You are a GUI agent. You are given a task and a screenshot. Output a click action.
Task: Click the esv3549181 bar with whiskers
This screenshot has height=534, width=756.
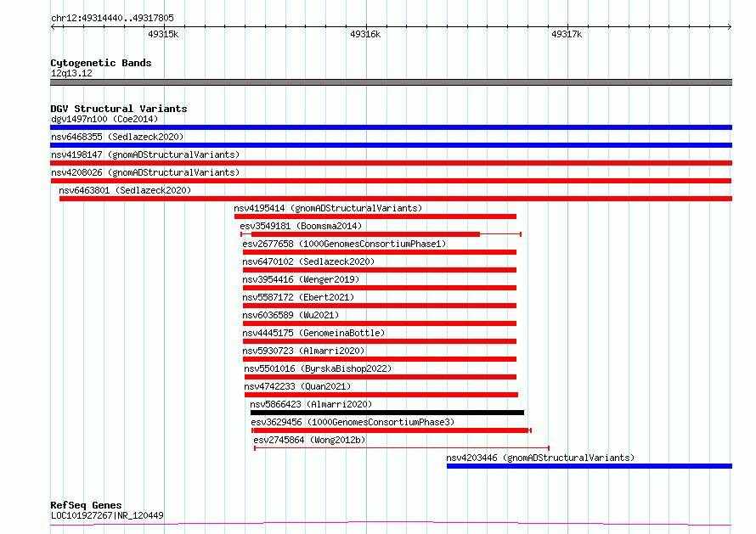click(x=381, y=234)
